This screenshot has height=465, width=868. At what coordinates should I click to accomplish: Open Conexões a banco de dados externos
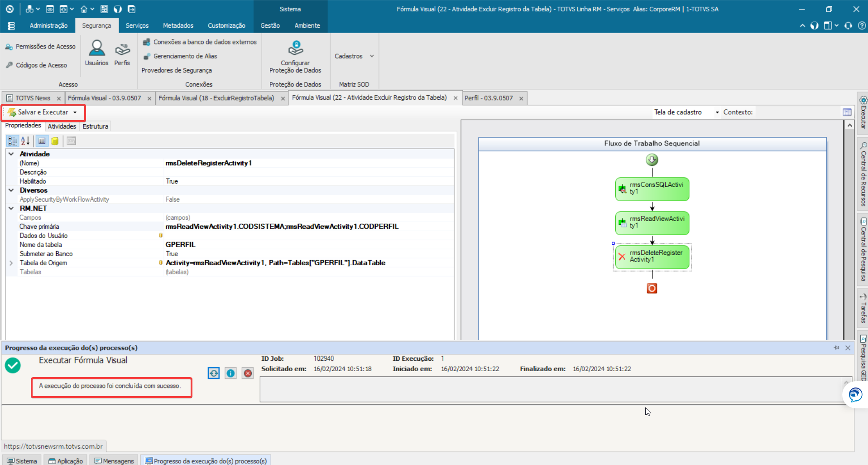[x=200, y=42]
